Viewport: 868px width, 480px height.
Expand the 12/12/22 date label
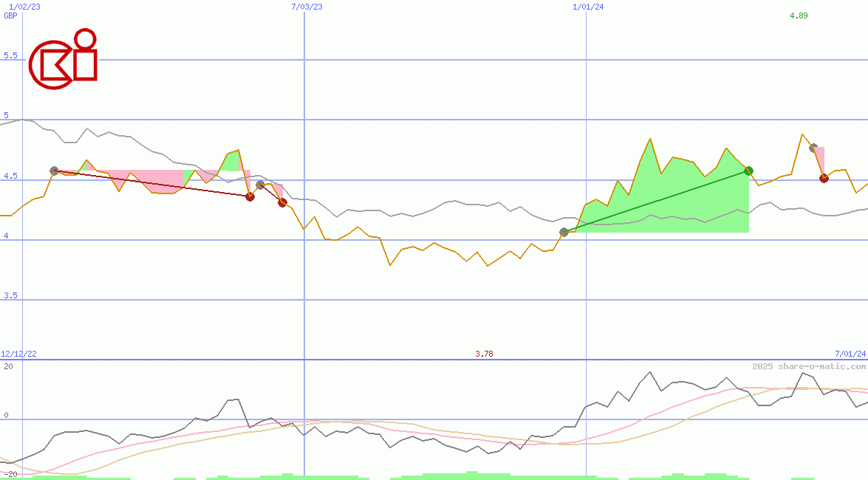click(18, 352)
